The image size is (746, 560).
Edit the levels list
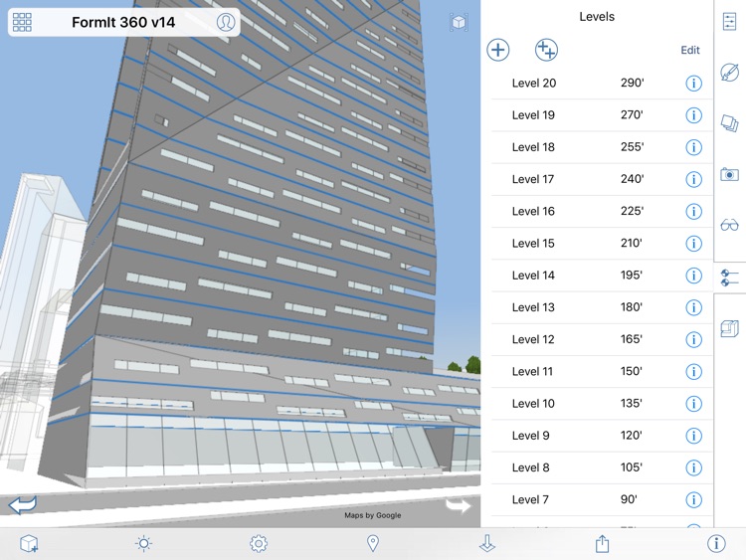690,50
